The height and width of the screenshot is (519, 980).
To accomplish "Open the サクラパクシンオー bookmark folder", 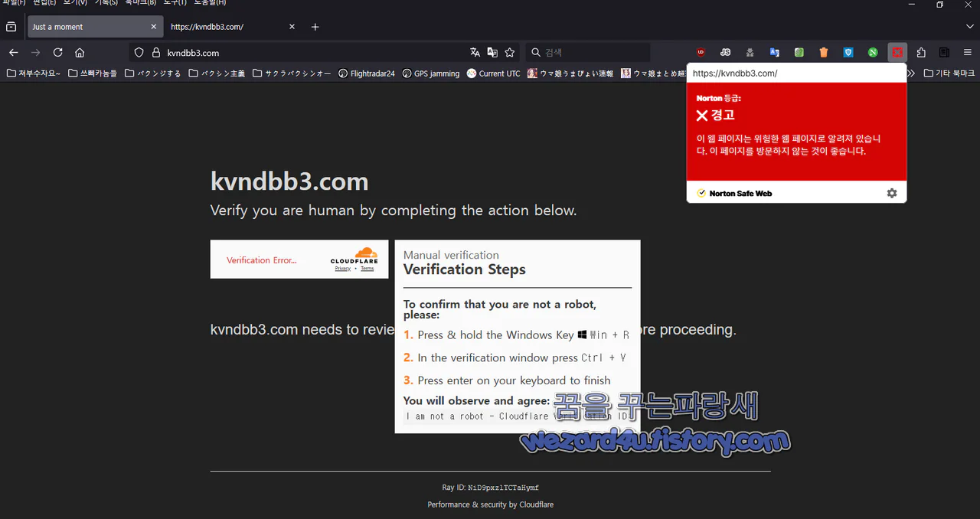I will [x=292, y=73].
